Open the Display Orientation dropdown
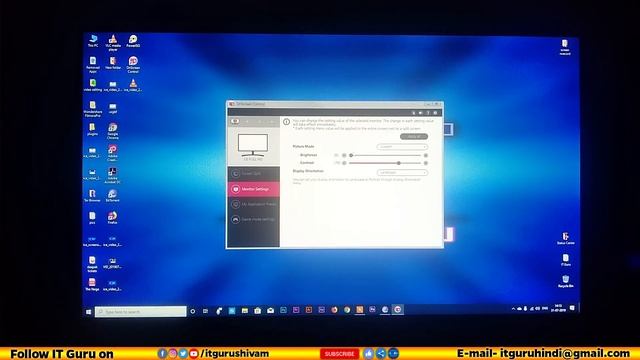640x360 pixels. 402,173
